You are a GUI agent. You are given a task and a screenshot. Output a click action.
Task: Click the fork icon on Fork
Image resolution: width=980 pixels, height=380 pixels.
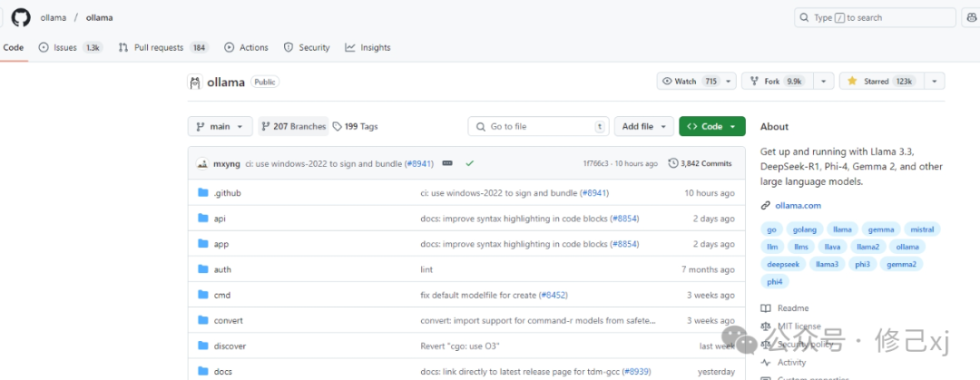pos(753,82)
